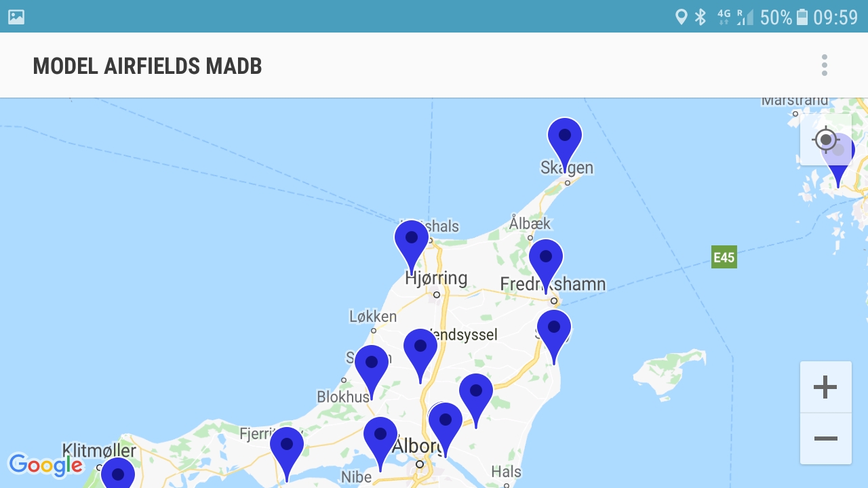Select the marker above Nibe
Viewport: 868px width, 488px height.
point(380,444)
